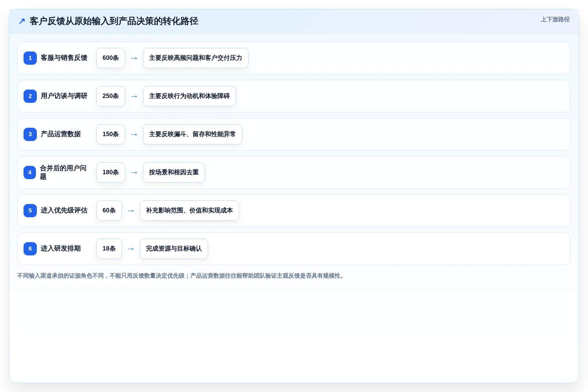Click the arrow after 150条

134,134
